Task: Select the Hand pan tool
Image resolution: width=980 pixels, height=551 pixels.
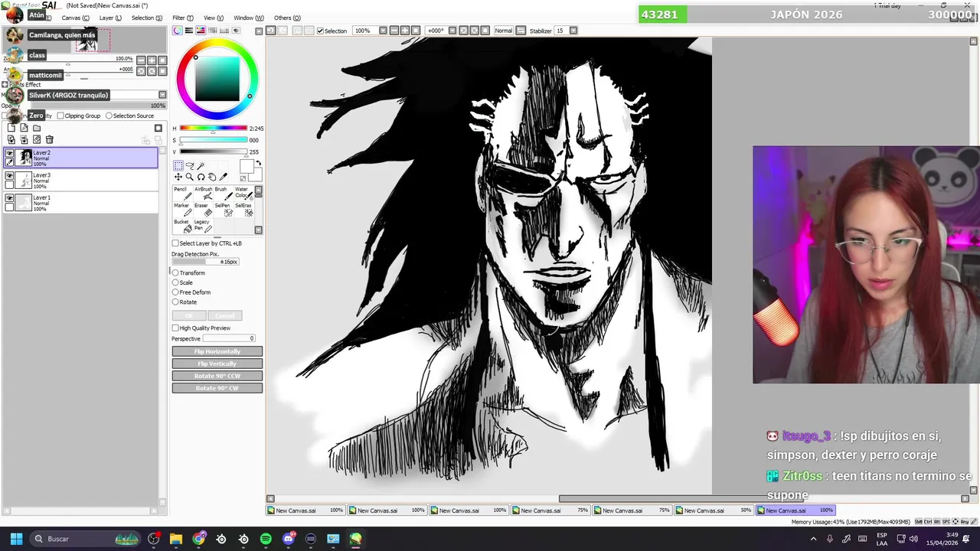Action: (212, 177)
